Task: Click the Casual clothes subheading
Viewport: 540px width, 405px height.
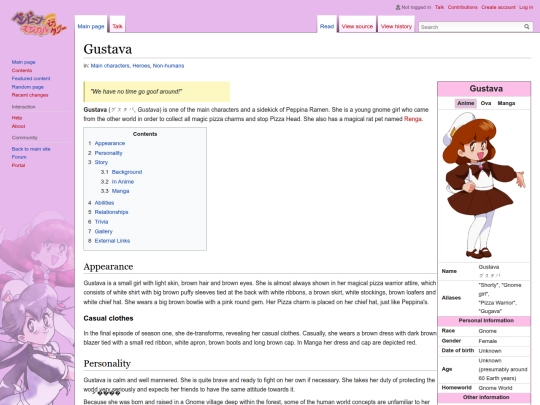Action: [x=108, y=318]
